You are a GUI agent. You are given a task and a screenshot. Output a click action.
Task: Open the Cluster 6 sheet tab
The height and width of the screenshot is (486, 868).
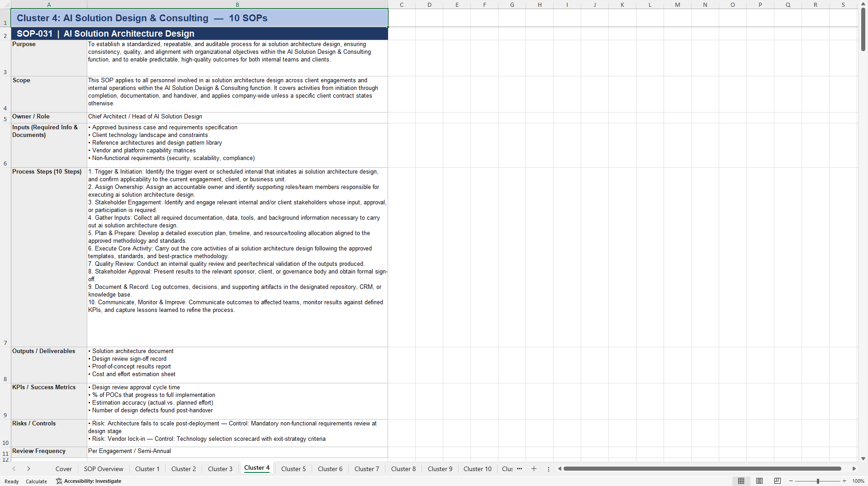pos(330,469)
